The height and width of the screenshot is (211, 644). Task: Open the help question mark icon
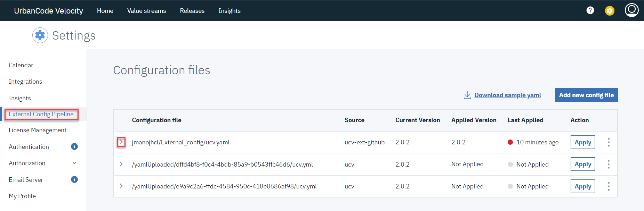click(590, 10)
